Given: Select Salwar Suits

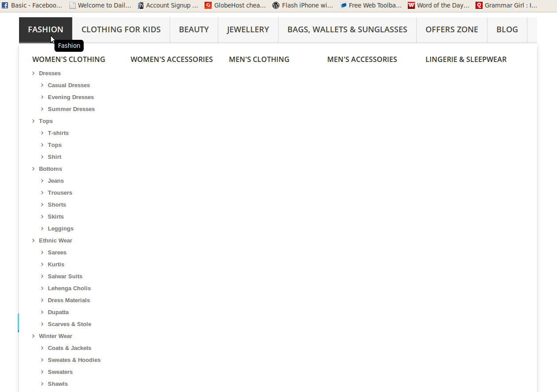Looking at the screenshot, I should point(65,277).
